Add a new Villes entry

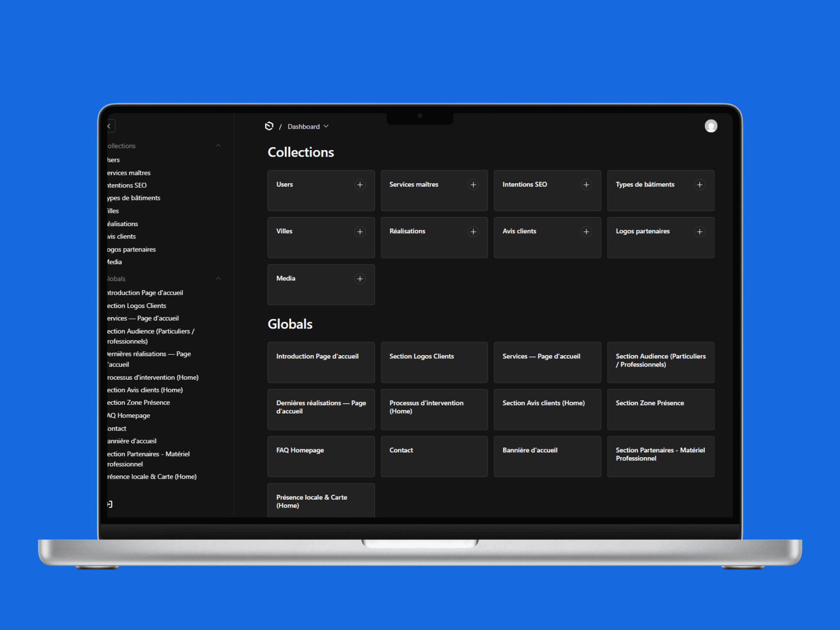360,231
